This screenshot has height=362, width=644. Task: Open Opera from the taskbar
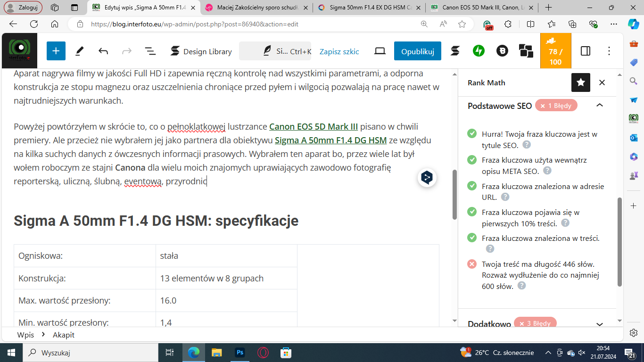(x=263, y=352)
